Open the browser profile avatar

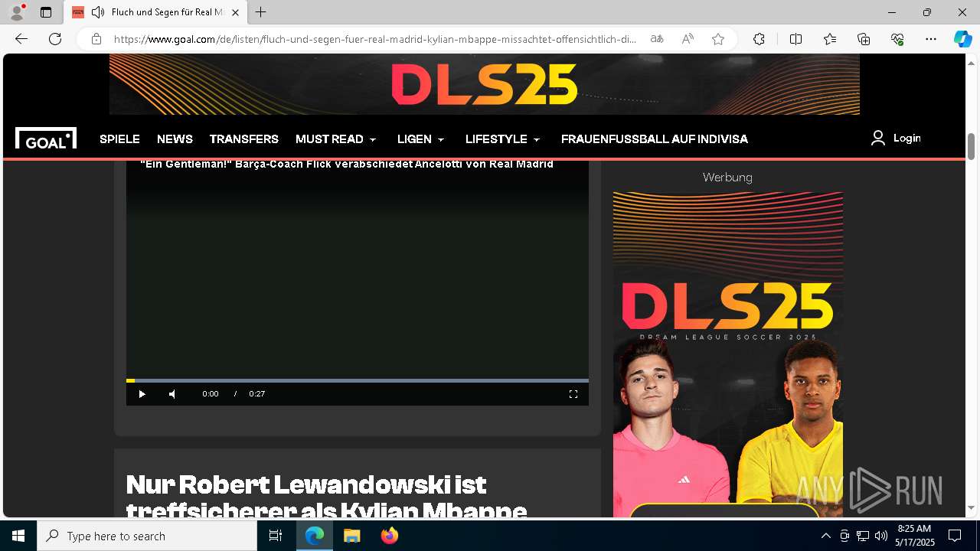(x=16, y=12)
